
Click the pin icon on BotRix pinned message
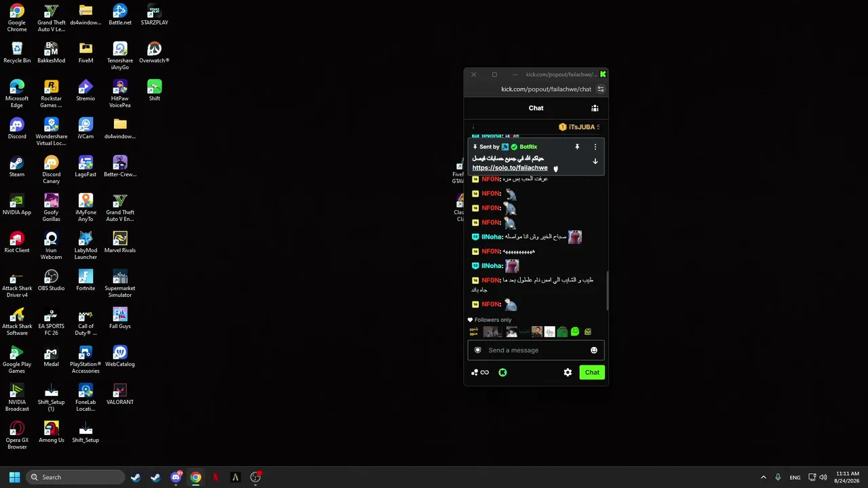coord(577,147)
